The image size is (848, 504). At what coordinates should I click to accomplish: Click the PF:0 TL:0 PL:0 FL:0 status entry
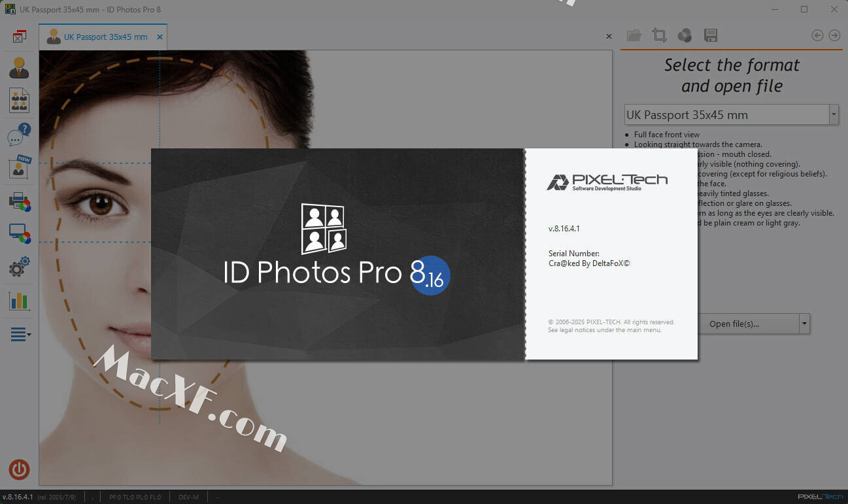pyautogui.click(x=135, y=497)
